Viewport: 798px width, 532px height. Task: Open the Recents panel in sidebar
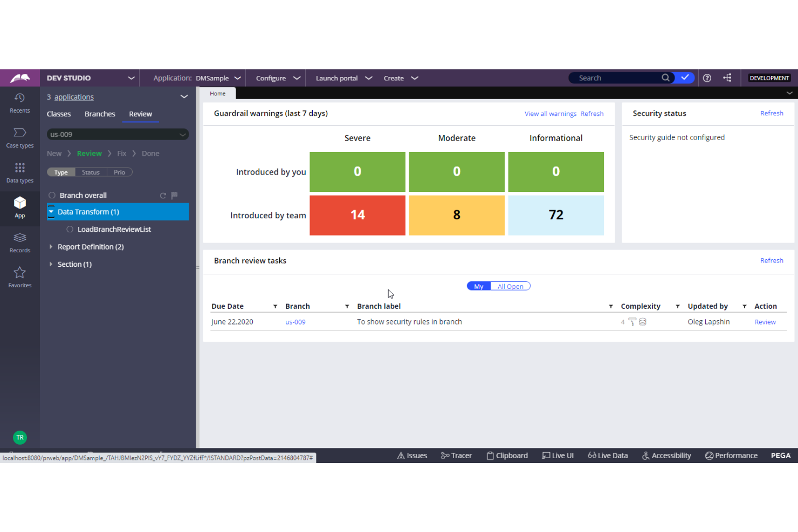(x=19, y=102)
